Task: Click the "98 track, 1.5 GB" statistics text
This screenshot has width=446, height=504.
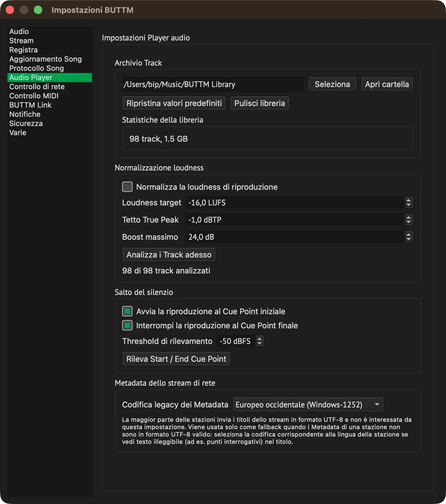Action: 159,139
